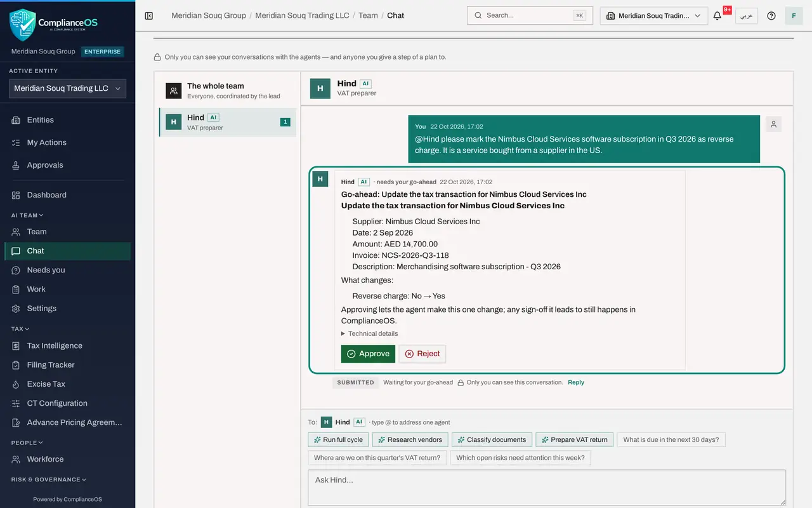Open the Active Entity dropdown
The height and width of the screenshot is (508, 812).
(x=68, y=88)
